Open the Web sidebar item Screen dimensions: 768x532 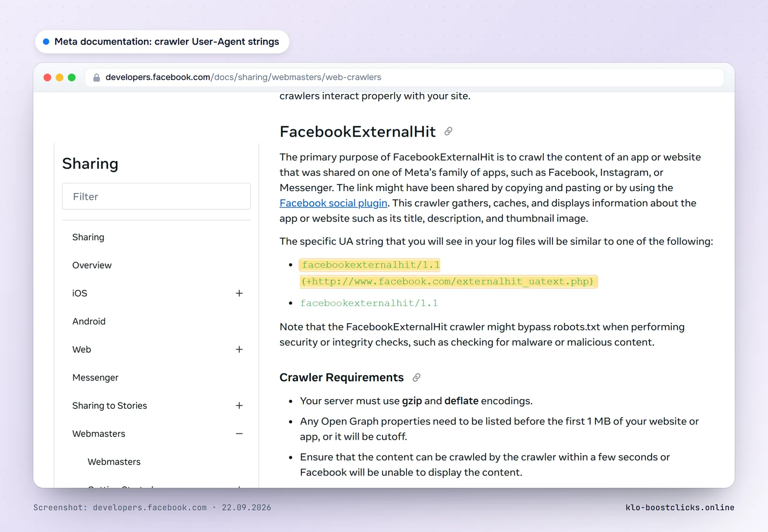coord(82,350)
